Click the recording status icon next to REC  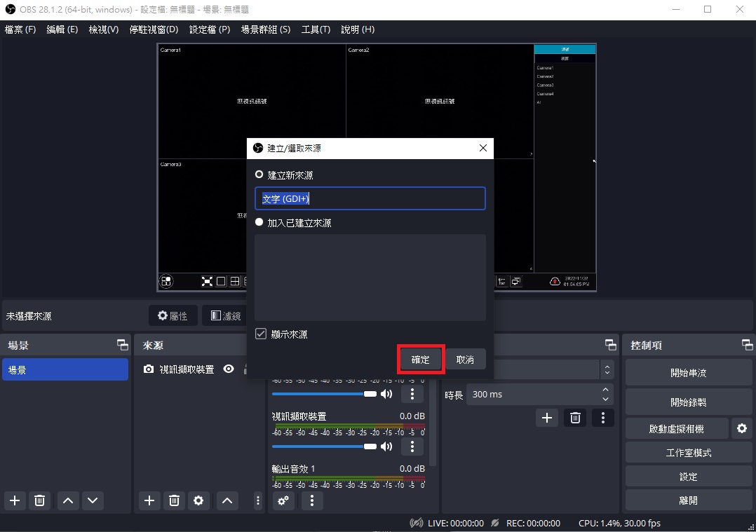[494, 523]
